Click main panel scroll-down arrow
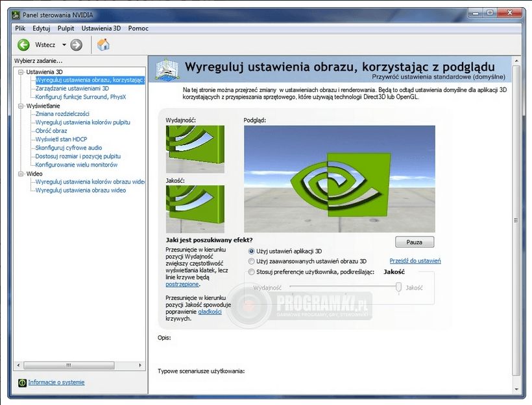Viewport: 532px width, 405px height. [x=516, y=389]
